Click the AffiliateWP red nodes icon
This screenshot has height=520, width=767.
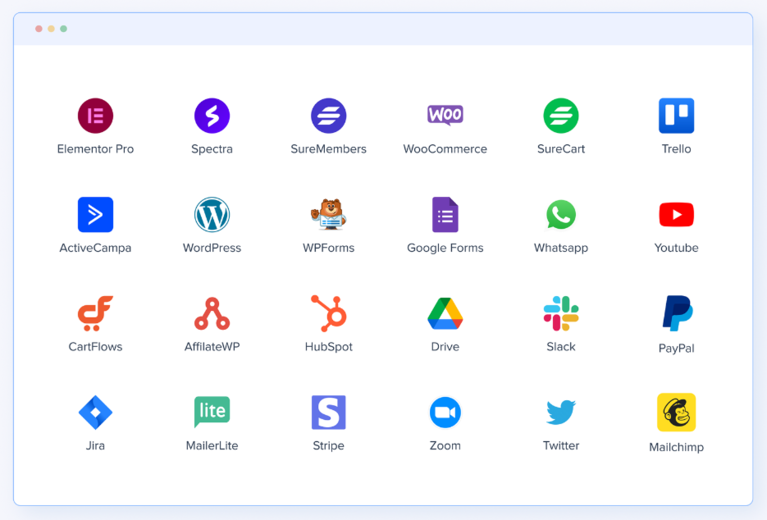coord(212,313)
